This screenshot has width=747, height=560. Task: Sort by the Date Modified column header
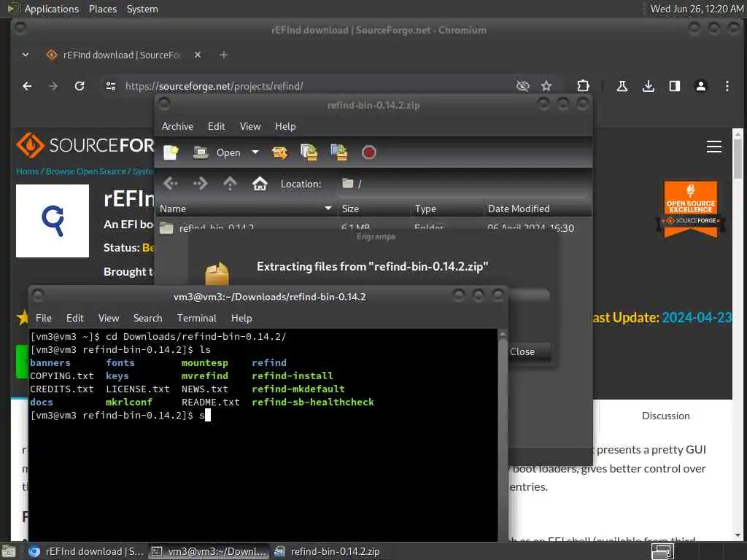click(x=538, y=209)
